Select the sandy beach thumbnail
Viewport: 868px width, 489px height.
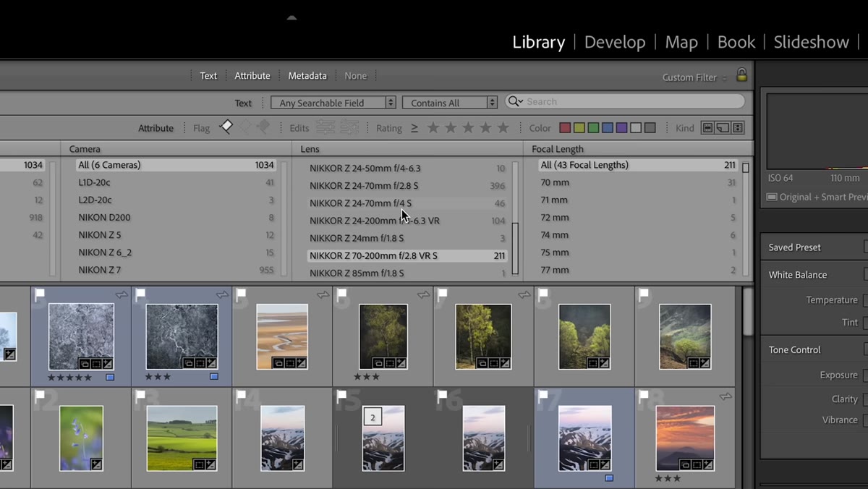tap(282, 336)
